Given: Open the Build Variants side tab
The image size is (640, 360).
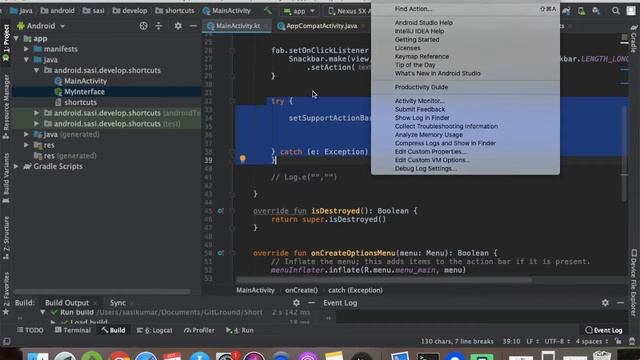Looking at the screenshot, I should coord(6,178).
